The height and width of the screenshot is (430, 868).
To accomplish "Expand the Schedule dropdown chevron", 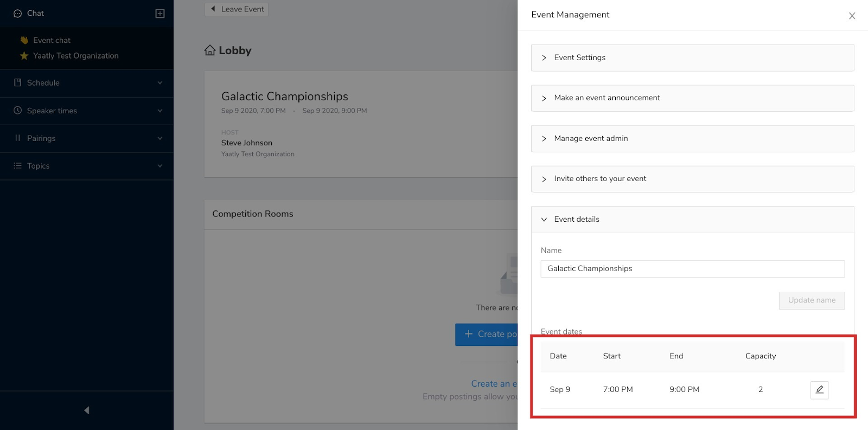I will [160, 83].
